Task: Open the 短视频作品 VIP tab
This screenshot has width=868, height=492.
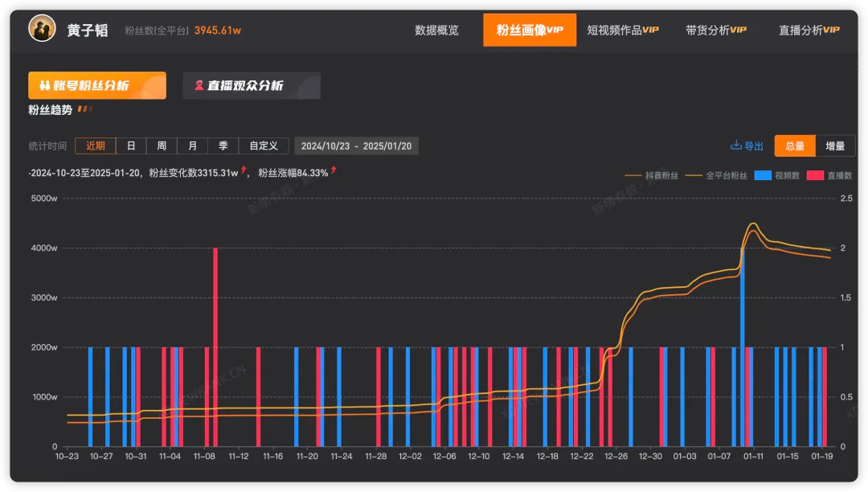Action: pos(623,31)
